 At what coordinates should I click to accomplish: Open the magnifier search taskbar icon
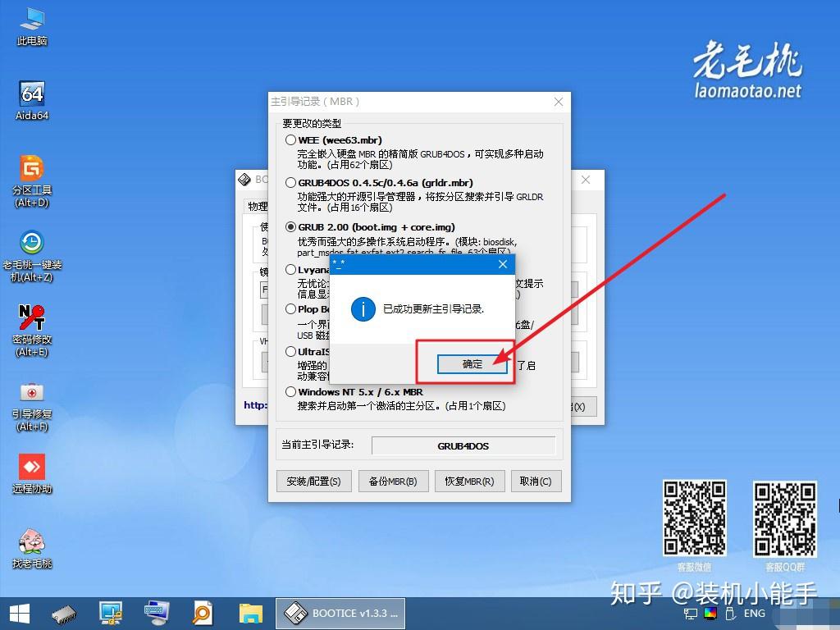coord(203,614)
